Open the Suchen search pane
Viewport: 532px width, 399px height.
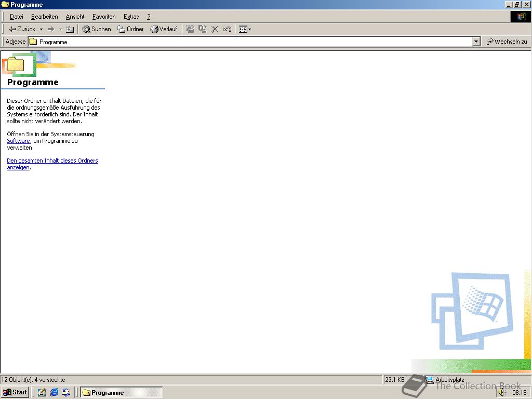pos(97,29)
